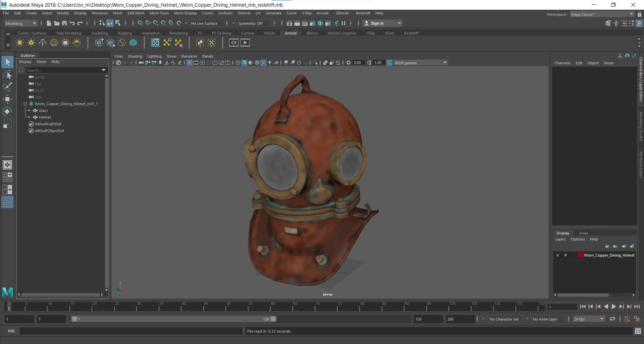Undo the last action with undo arrow
Screen dimensions: 644x344
[72, 23]
